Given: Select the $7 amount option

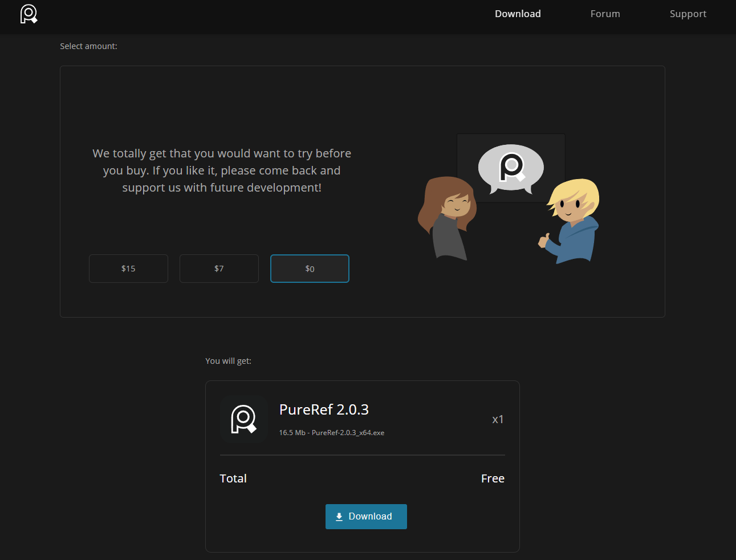Looking at the screenshot, I should 219,269.
